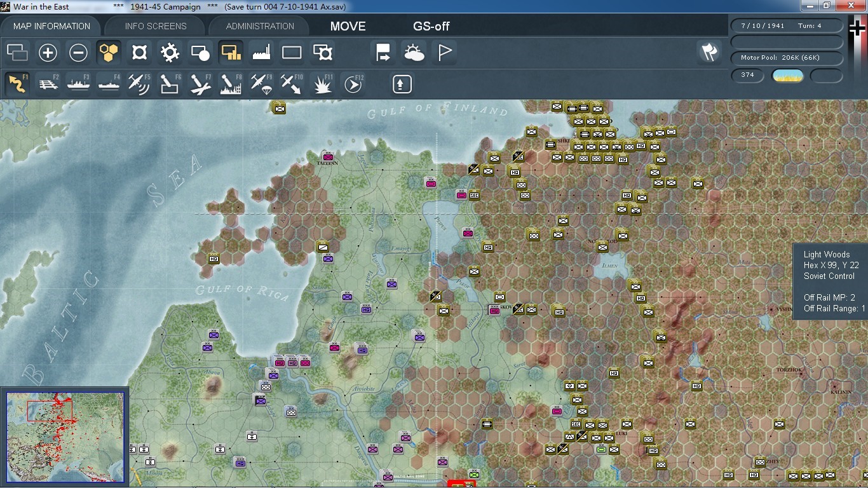Select F1 move mode icon
This screenshot has height=488, width=868.
[x=17, y=83]
